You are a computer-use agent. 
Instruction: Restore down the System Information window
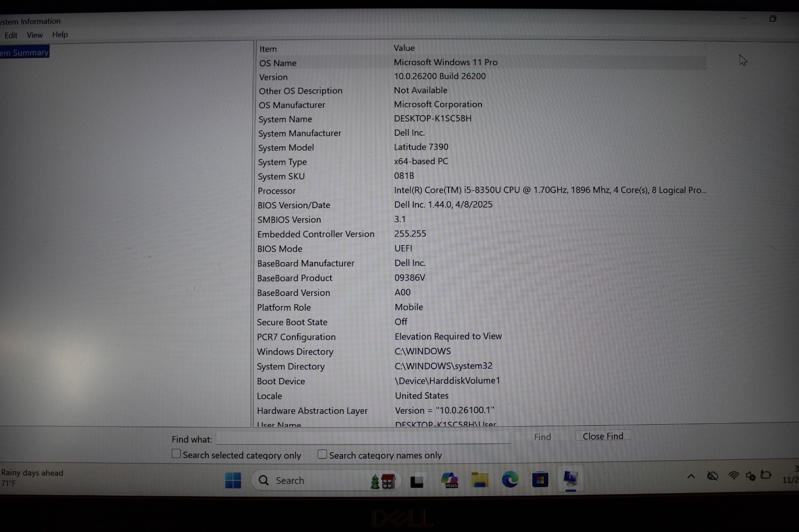point(773,19)
